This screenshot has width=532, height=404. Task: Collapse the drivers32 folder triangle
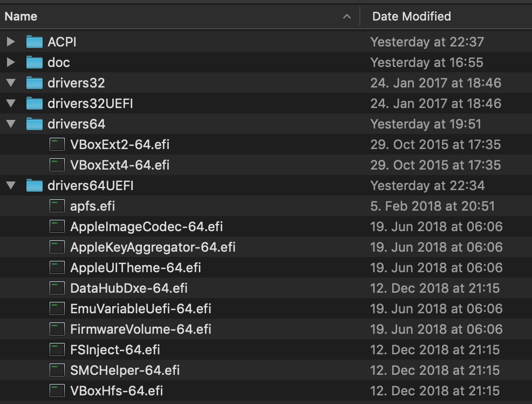click(x=11, y=83)
